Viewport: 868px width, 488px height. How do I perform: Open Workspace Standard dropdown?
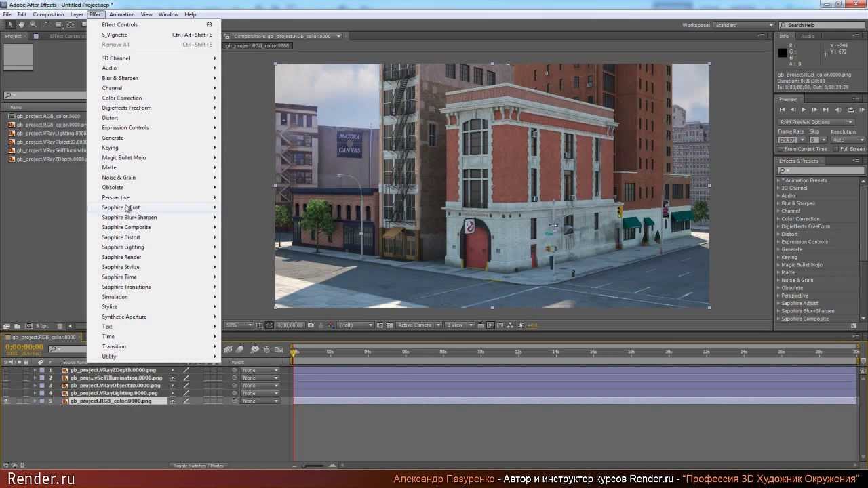pos(743,25)
